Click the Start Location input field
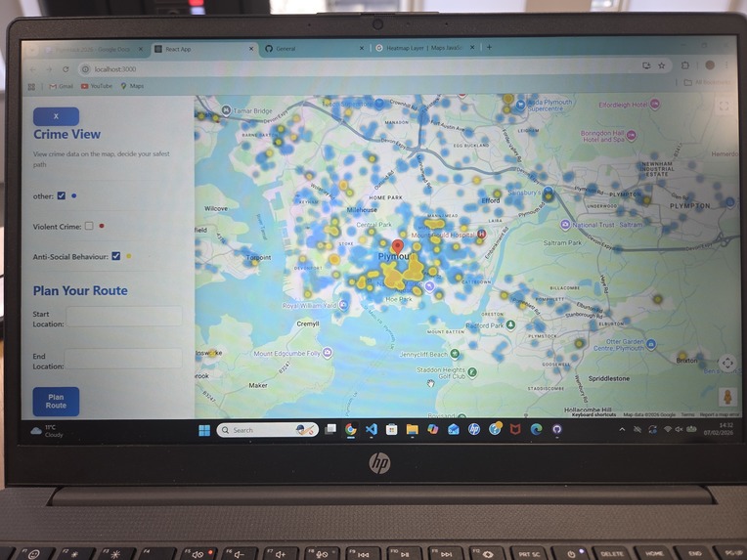Image resolution: width=747 pixels, height=560 pixels. pos(124,317)
